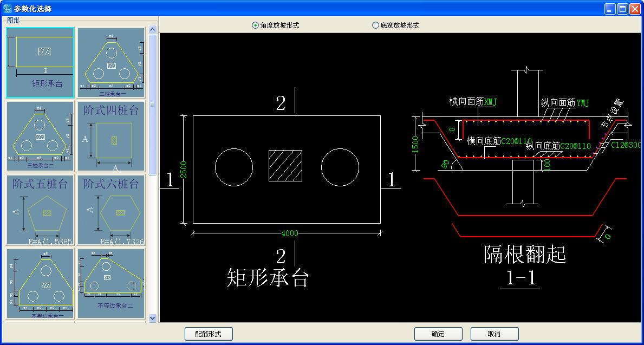Click the XMJ 横向面筋 value
Image resolution: width=644 pixels, height=345 pixels.
tap(490, 102)
